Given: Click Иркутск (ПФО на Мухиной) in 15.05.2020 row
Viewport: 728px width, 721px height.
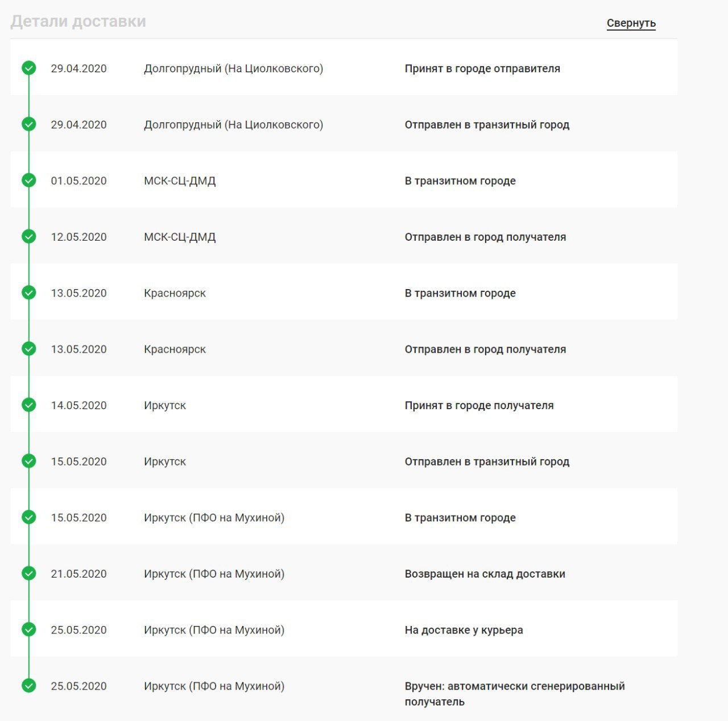Looking at the screenshot, I should click(x=214, y=518).
